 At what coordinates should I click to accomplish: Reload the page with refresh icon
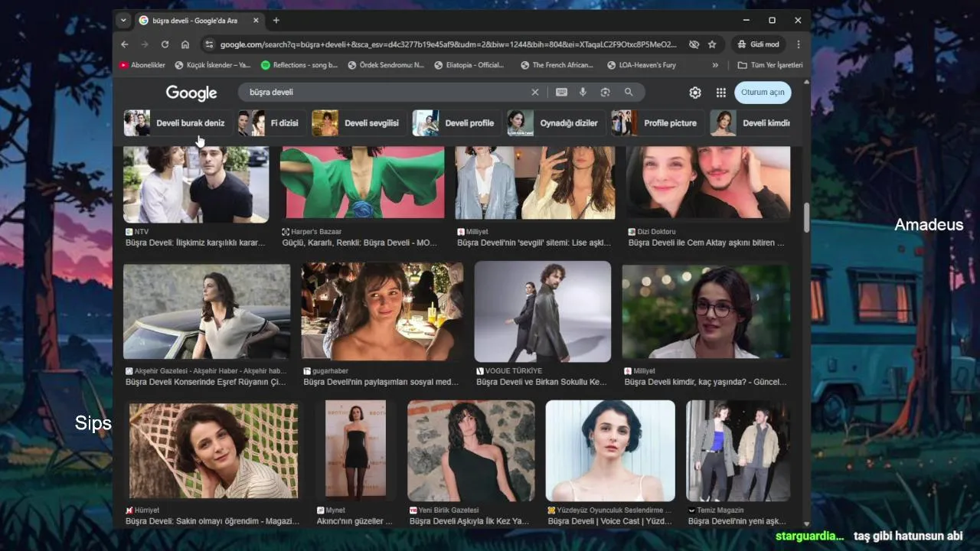[x=165, y=44]
